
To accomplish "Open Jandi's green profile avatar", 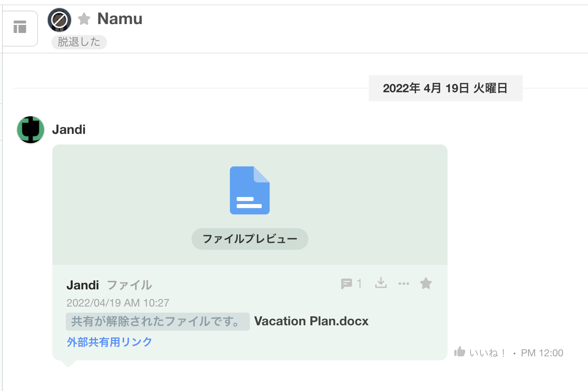I will click(31, 130).
